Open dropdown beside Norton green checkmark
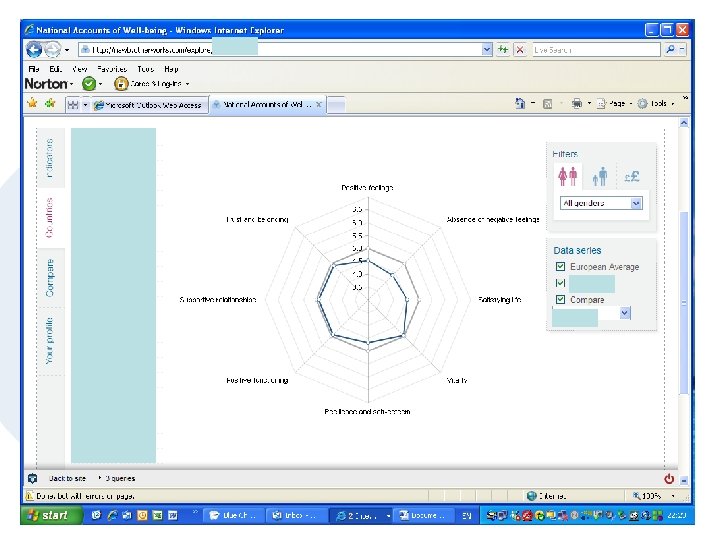Screen dimensions: 720x540 pyautogui.click(x=101, y=84)
